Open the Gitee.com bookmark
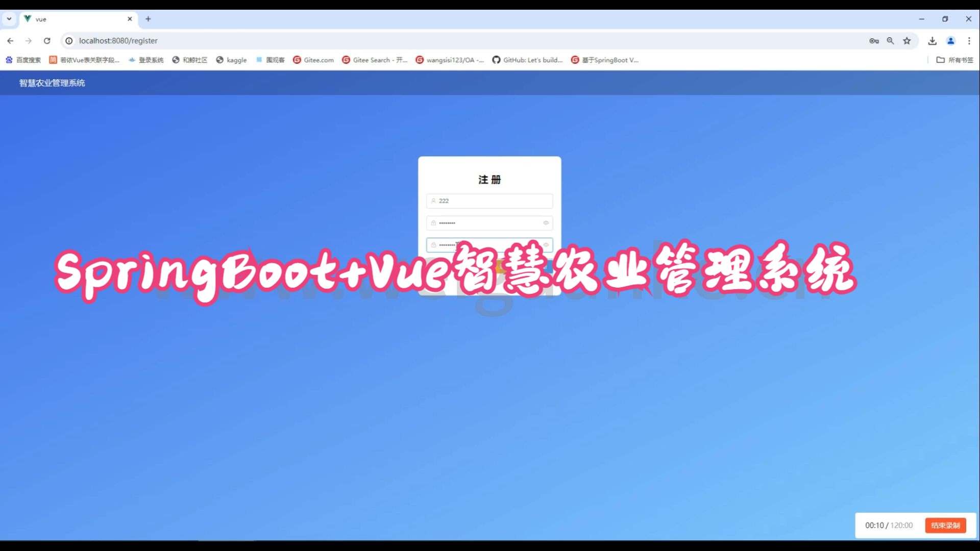 [x=313, y=60]
